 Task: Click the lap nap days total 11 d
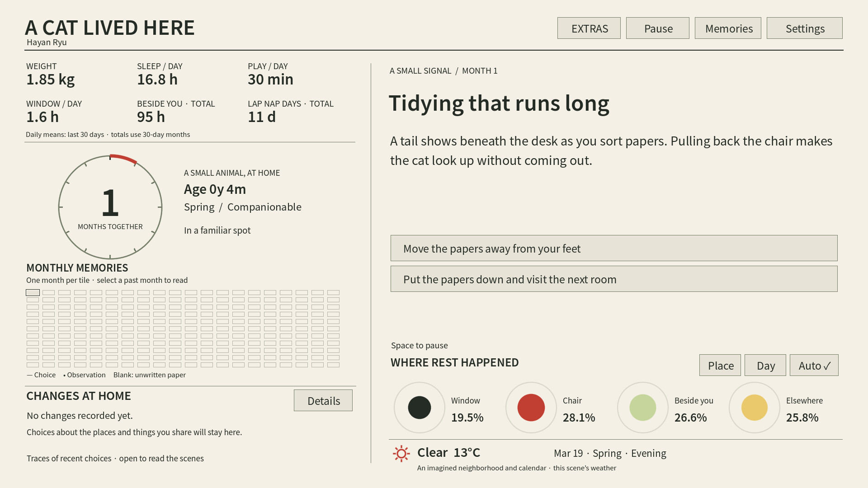(x=262, y=117)
